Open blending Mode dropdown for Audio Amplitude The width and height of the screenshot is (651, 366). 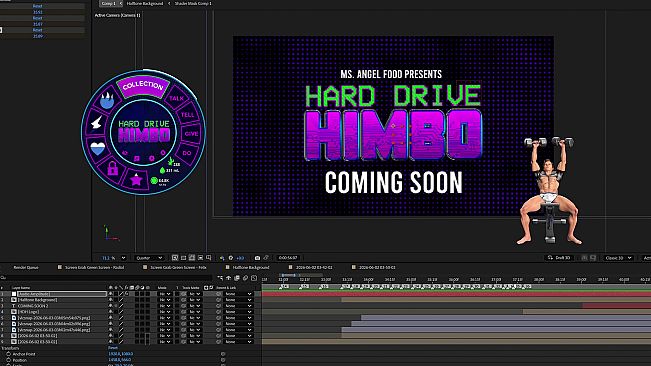point(165,294)
